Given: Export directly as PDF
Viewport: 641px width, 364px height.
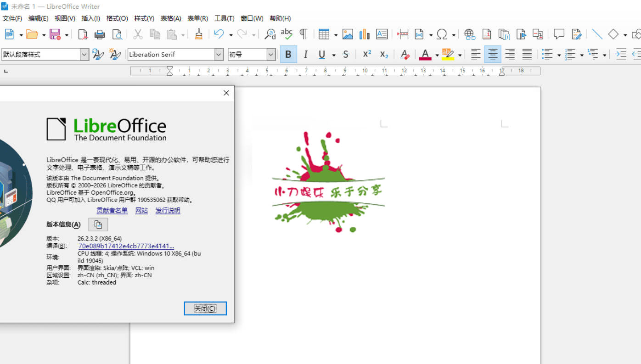Looking at the screenshot, I should (x=83, y=34).
